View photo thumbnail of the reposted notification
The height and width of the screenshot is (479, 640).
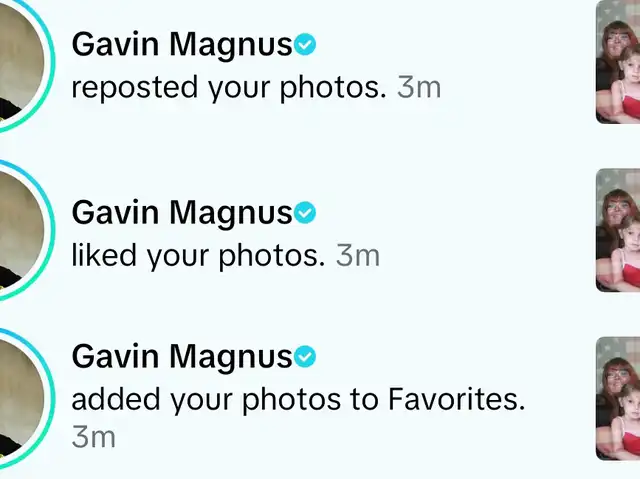[x=618, y=62]
